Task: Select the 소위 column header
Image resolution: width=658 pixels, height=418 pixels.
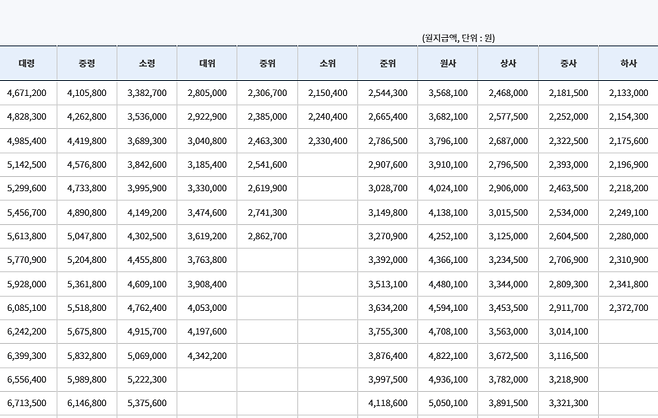Action: pyautogui.click(x=327, y=62)
